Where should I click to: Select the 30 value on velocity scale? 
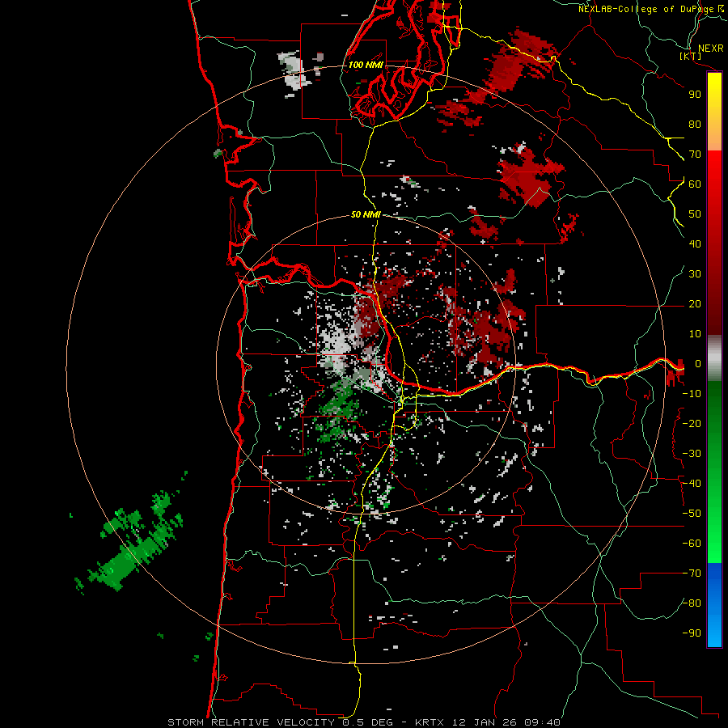[x=695, y=274]
